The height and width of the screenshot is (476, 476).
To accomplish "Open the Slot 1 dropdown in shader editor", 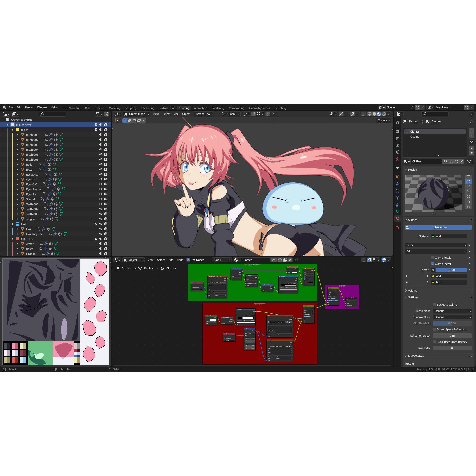I will coord(222,260).
